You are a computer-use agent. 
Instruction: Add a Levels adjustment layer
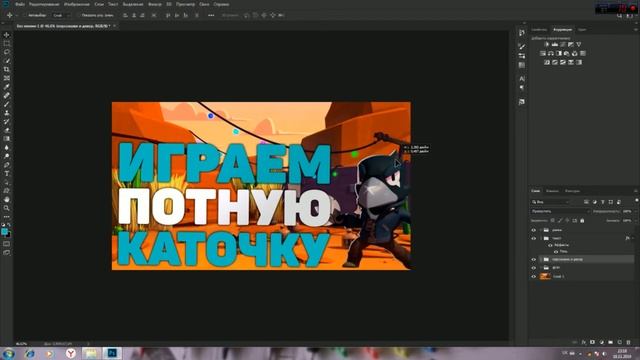click(555, 44)
